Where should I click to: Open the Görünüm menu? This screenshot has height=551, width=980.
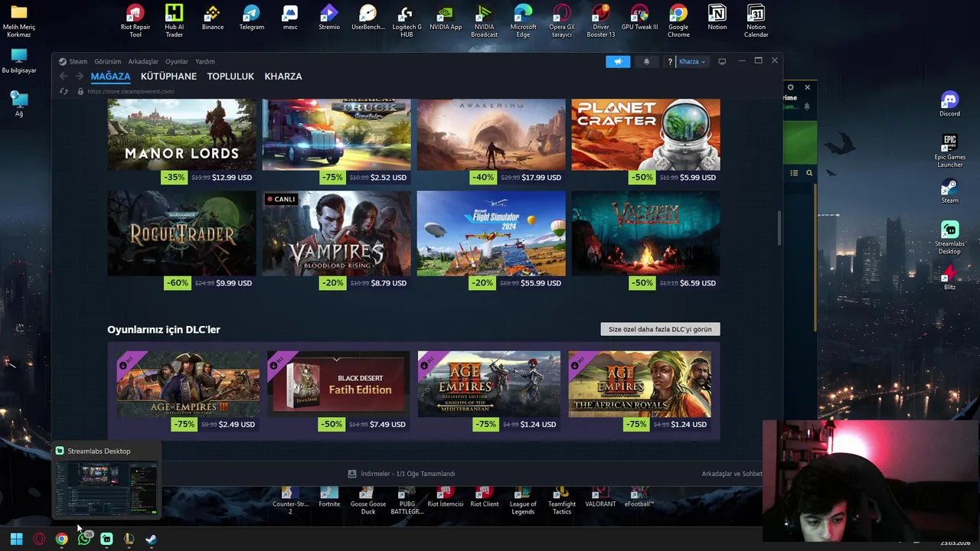coord(108,61)
